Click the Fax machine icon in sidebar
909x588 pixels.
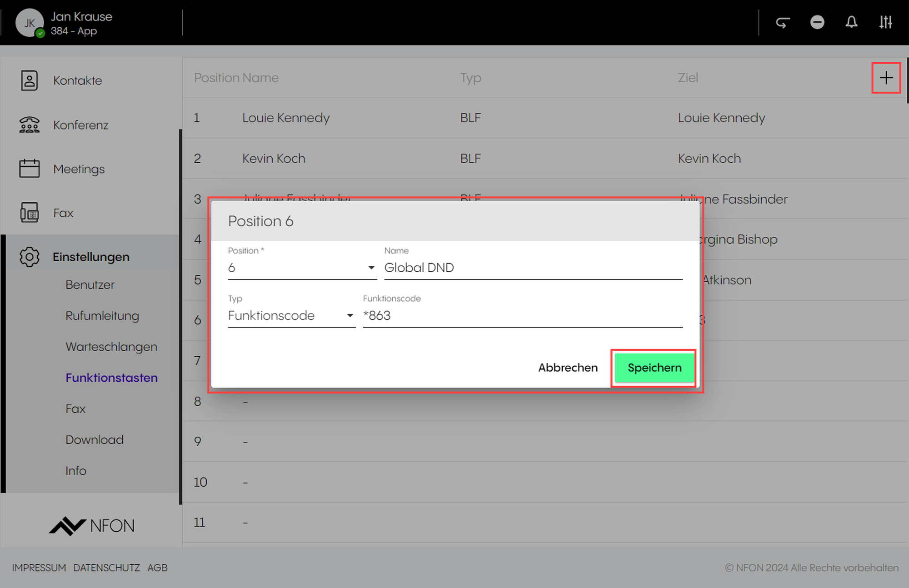click(30, 213)
